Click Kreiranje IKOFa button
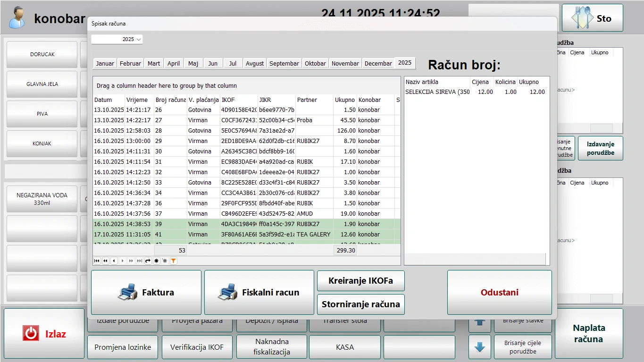This screenshot has height=362, width=644. click(361, 281)
